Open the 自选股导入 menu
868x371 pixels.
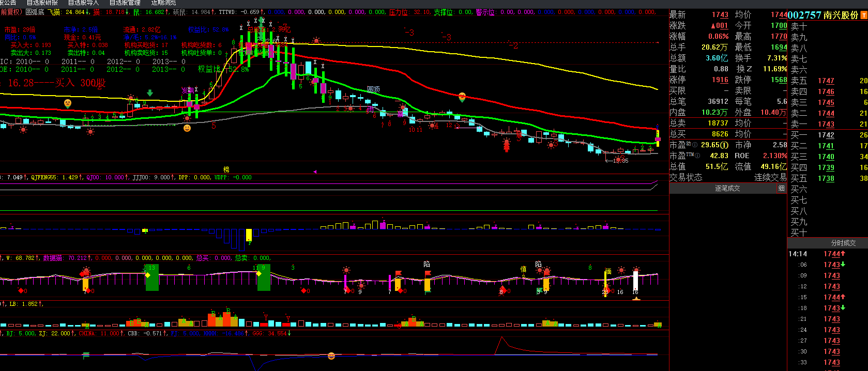(x=83, y=3)
